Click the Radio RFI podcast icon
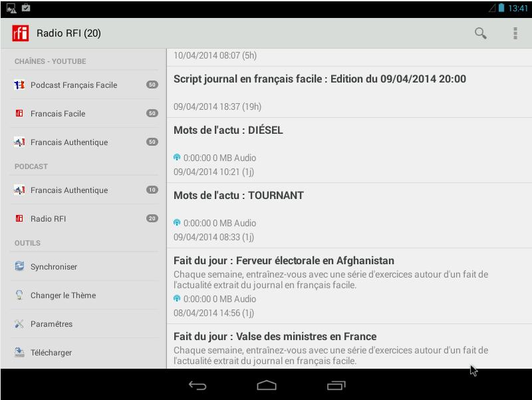 [19, 218]
